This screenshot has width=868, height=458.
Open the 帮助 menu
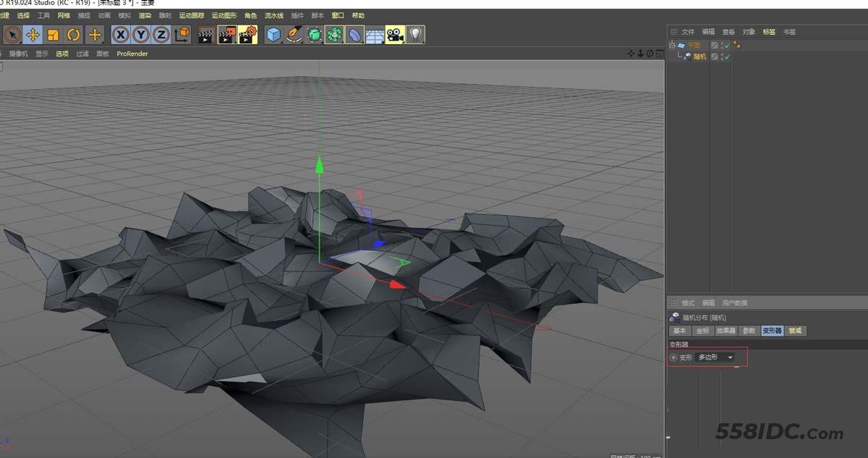pyautogui.click(x=358, y=15)
